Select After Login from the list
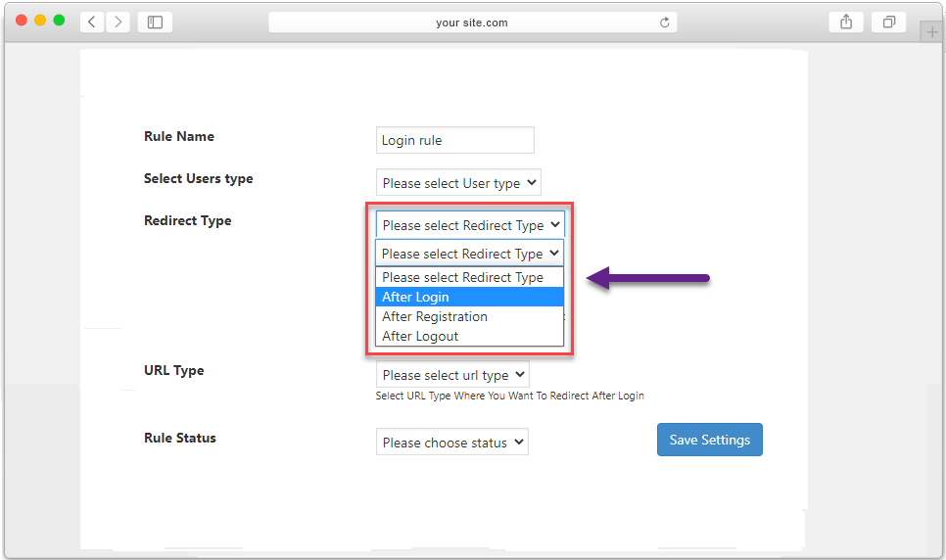 click(469, 297)
